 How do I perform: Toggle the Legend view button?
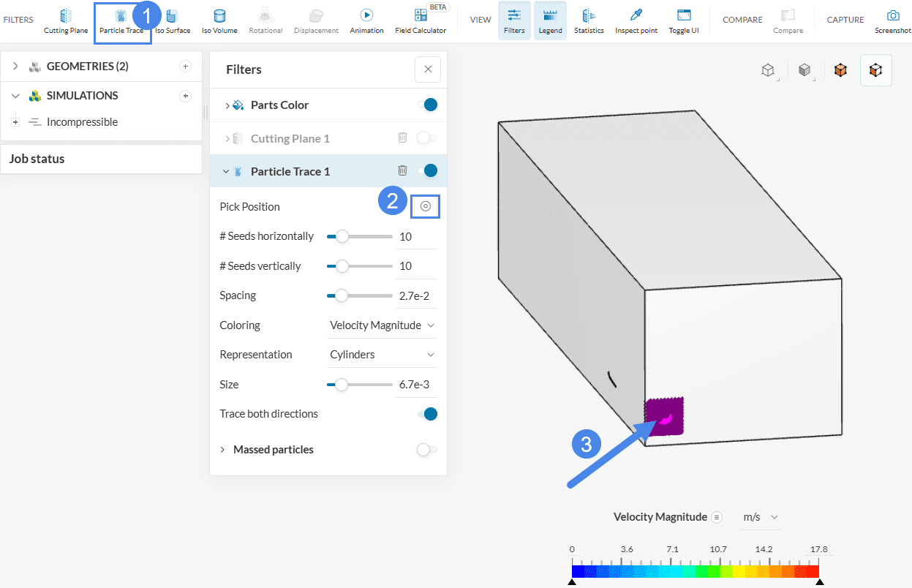pos(550,20)
